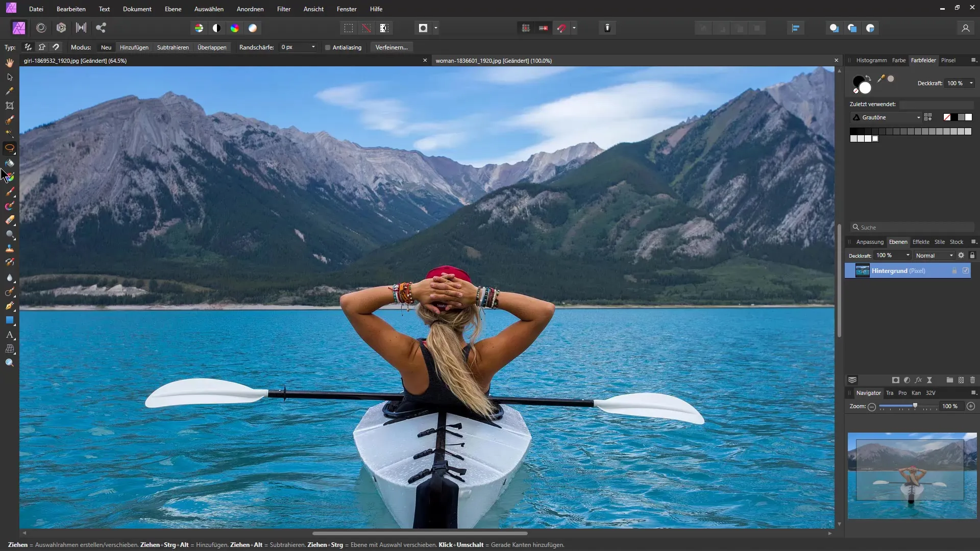
Task: Toggle lock on Hintergrund layer
Action: [x=955, y=270]
